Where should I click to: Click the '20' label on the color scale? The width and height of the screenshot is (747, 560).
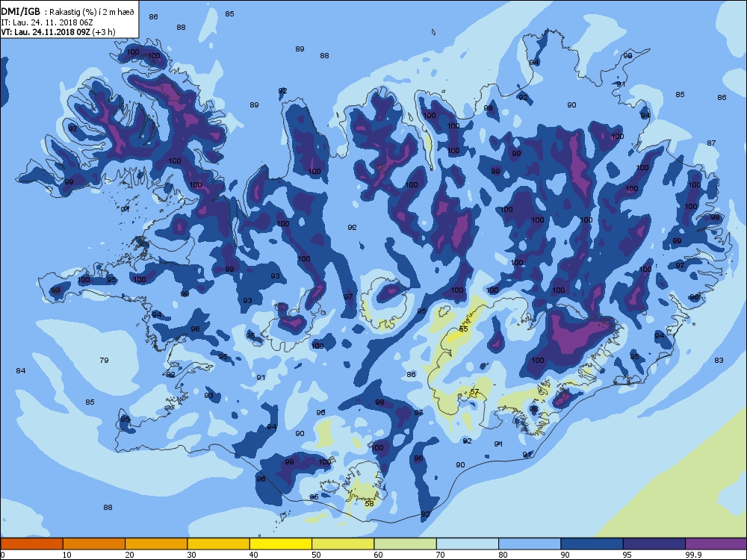(129, 555)
